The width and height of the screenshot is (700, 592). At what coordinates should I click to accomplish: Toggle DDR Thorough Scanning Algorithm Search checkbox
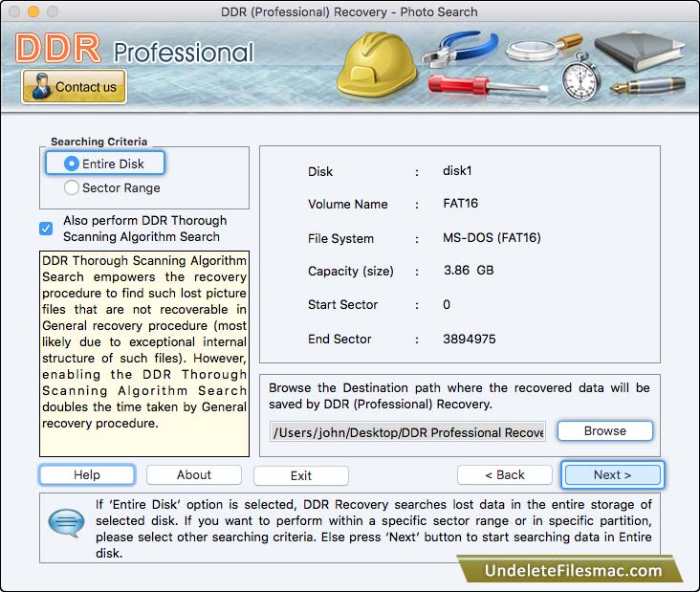(46, 229)
